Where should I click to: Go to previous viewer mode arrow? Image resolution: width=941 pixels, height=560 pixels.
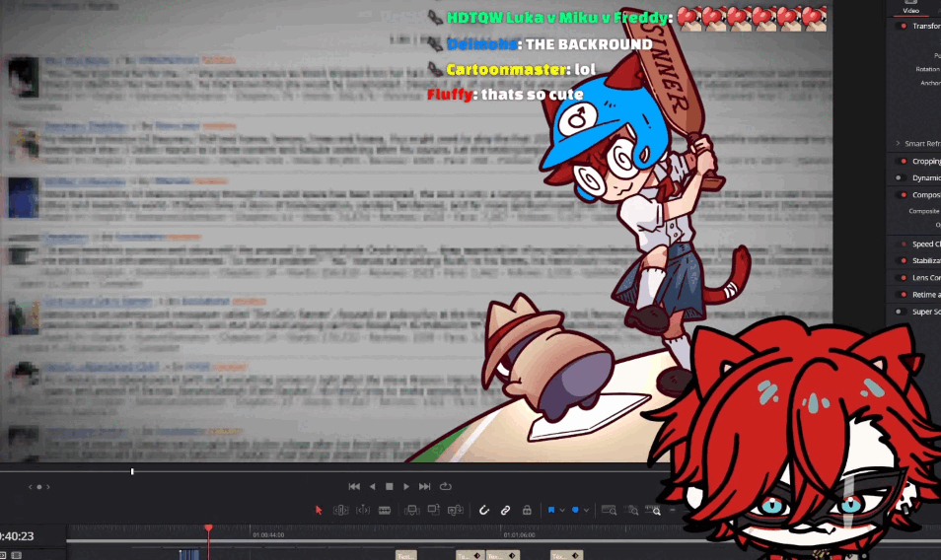coord(30,487)
